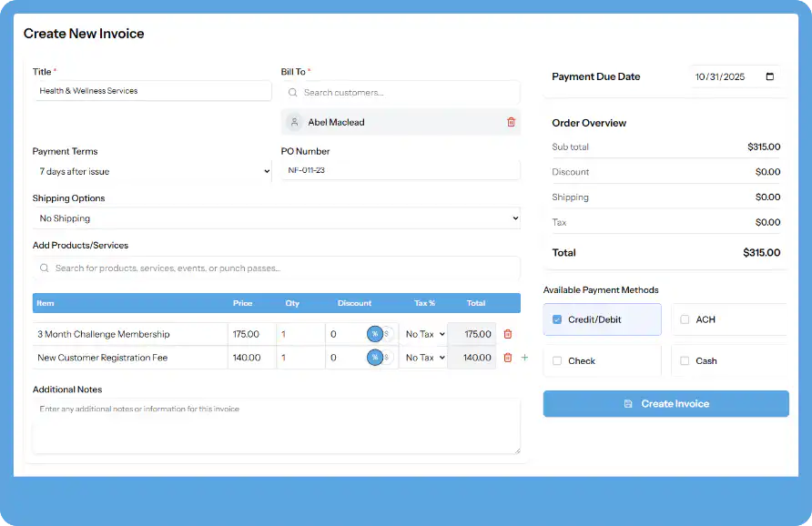Switch membership discount from percent to dollar

pos(386,334)
